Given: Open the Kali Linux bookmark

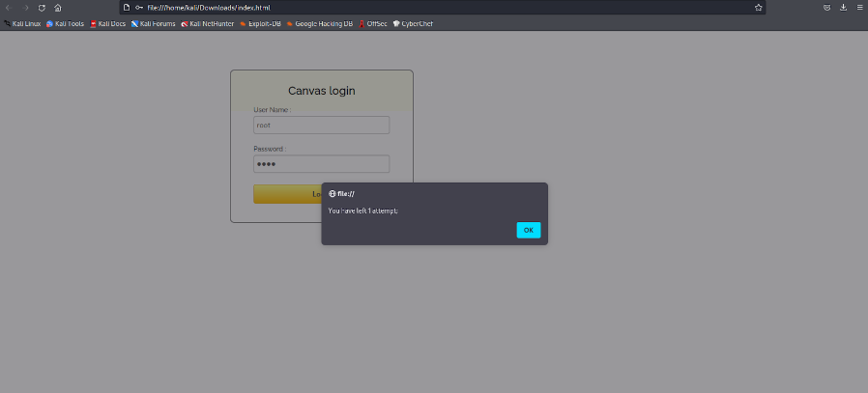Looking at the screenshot, I should (x=22, y=23).
